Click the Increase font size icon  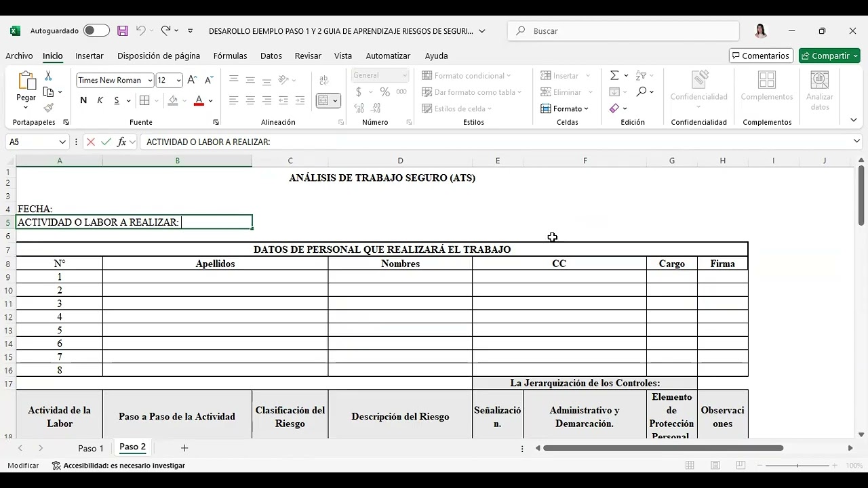click(x=193, y=80)
